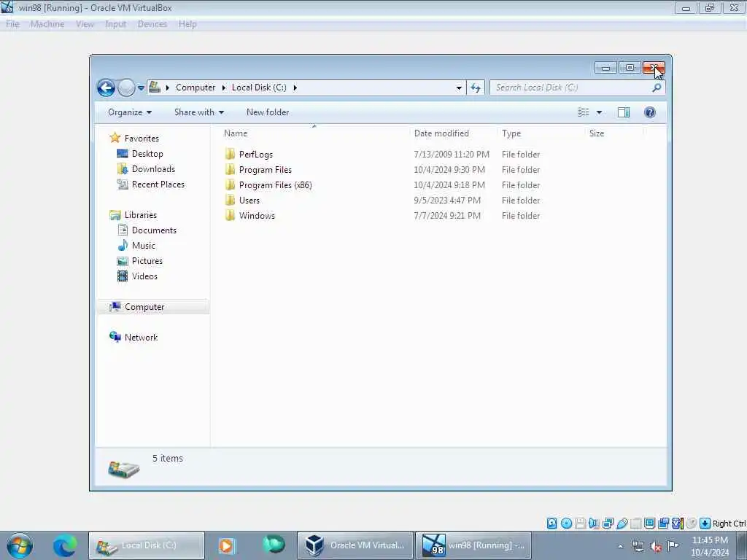Open the Videos library
The image size is (747, 560).
pos(144,276)
